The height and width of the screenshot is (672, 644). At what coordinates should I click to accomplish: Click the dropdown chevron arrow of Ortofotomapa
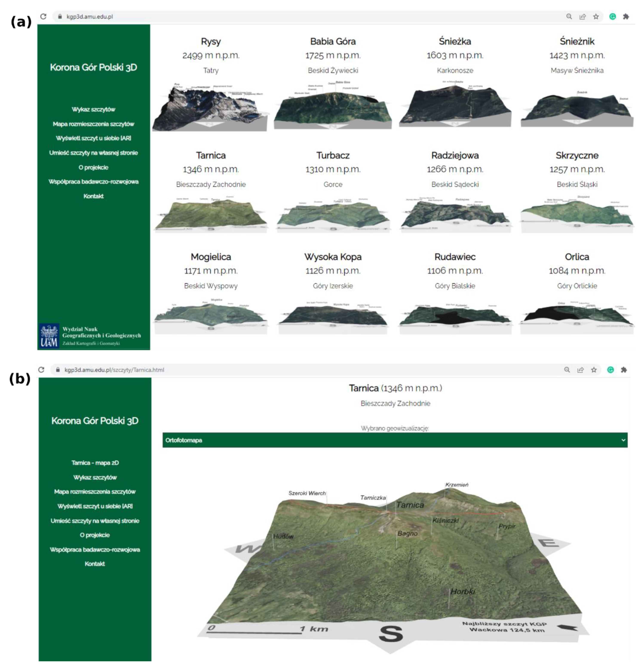pyautogui.click(x=623, y=440)
